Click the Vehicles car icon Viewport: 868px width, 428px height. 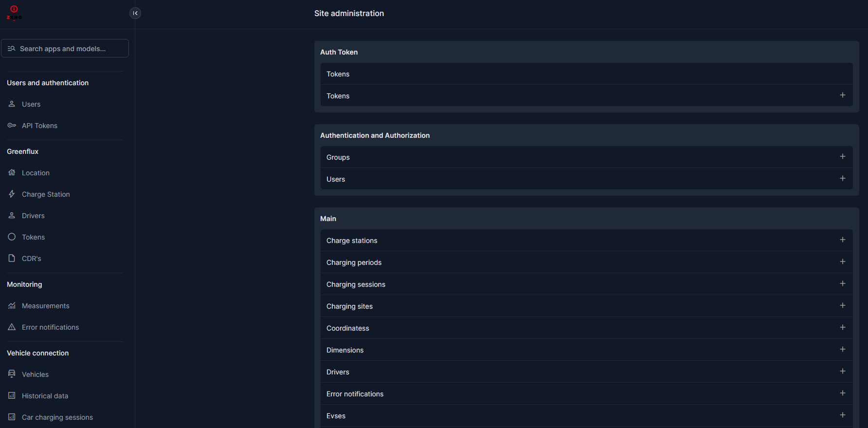[x=12, y=374]
